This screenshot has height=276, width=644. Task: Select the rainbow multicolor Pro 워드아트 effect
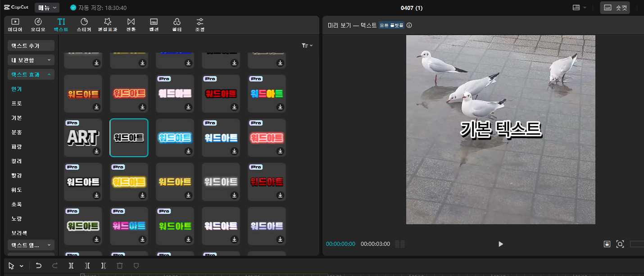[267, 94]
